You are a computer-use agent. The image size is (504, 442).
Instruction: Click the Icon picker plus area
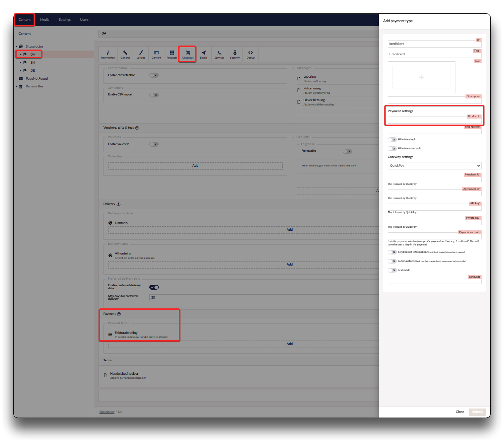coord(421,77)
